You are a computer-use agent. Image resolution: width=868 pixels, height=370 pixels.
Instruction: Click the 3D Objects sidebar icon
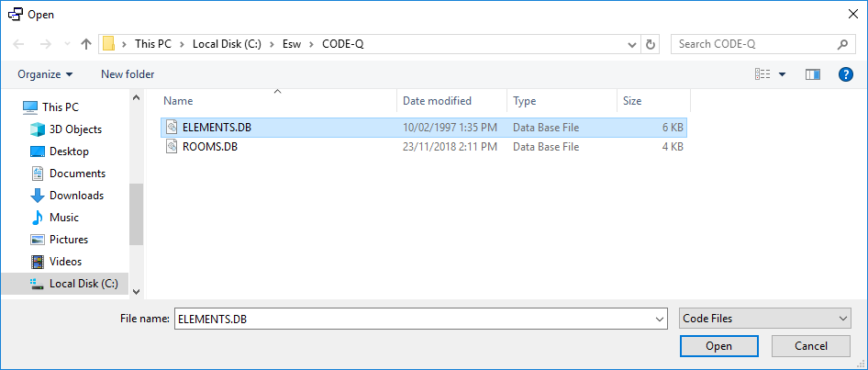point(38,129)
